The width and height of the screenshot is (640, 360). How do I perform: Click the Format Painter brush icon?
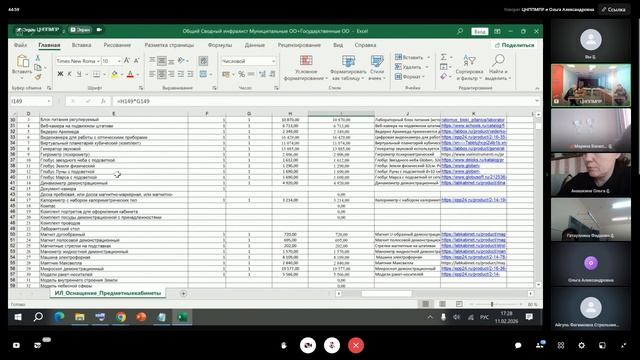(x=38, y=76)
